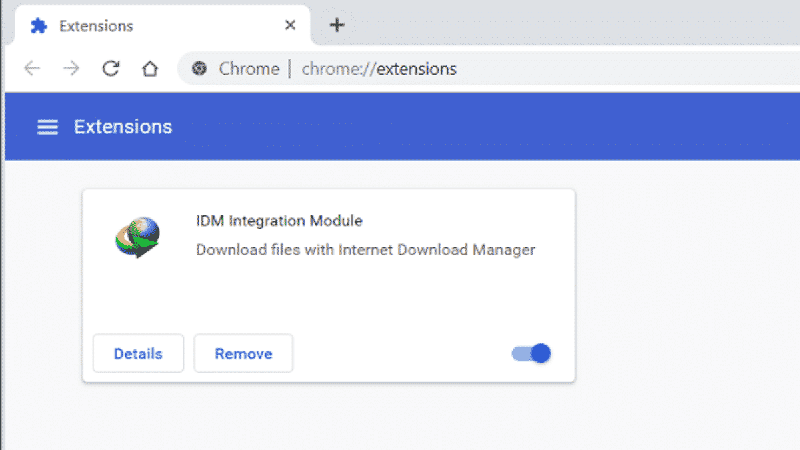The width and height of the screenshot is (800, 450).
Task: Close the Extensions tab
Action: 290,25
